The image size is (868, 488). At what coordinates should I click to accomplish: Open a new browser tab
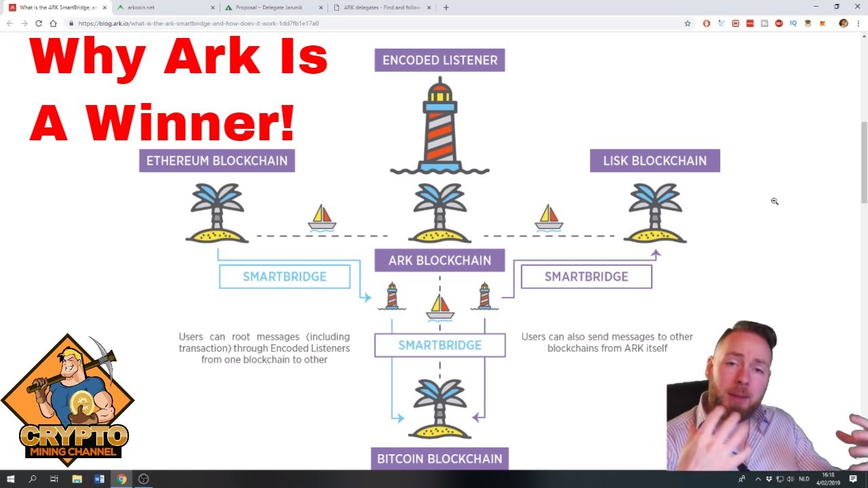tap(446, 7)
